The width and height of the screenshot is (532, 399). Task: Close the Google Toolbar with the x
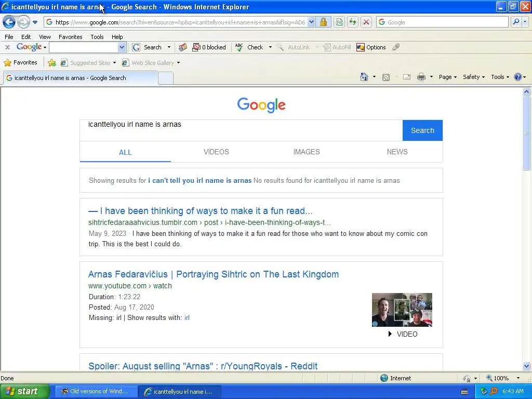pos(7,47)
